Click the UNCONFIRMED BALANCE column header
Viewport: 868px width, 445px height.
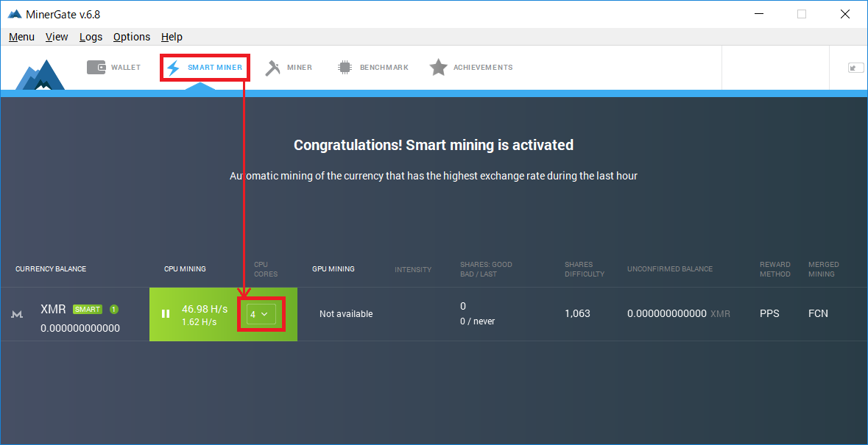[x=670, y=269]
